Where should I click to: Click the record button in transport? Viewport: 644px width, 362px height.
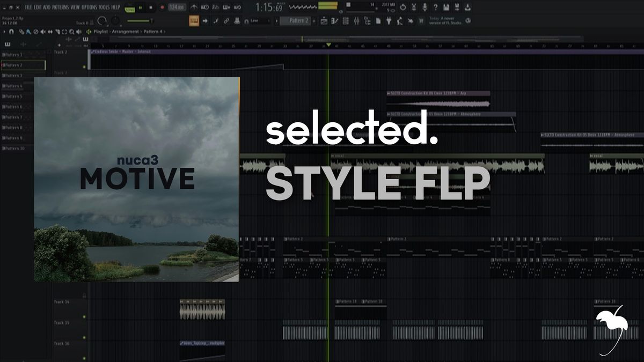[162, 8]
